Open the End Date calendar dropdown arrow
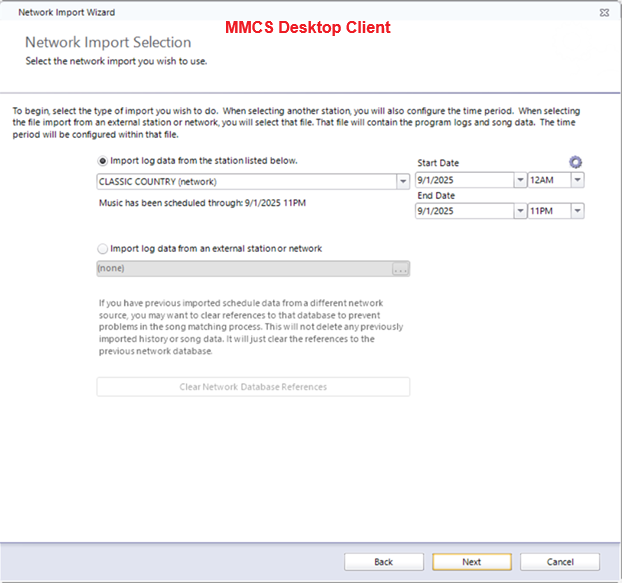 [x=520, y=211]
